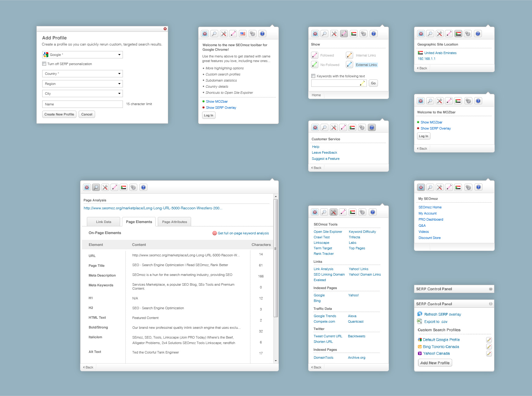Click the Home tab in Show panel
Viewport: 532px width, 396px height.
click(316, 95)
